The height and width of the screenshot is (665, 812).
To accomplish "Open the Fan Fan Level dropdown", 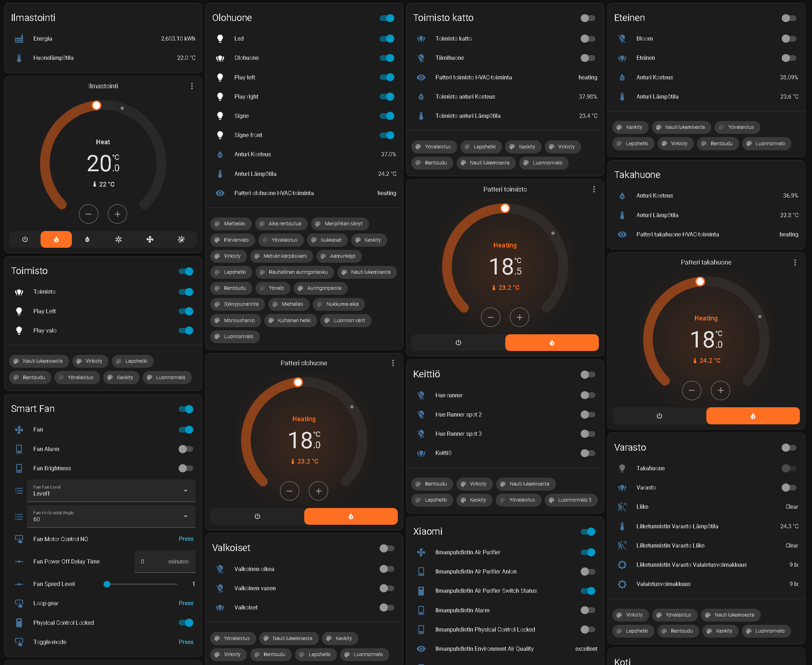I will [x=111, y=491].
